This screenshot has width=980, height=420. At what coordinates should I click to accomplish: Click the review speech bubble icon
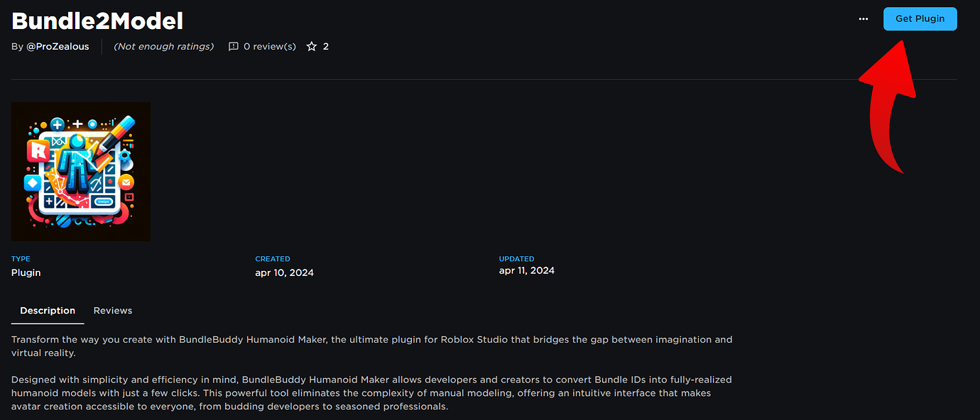[234, 46]
